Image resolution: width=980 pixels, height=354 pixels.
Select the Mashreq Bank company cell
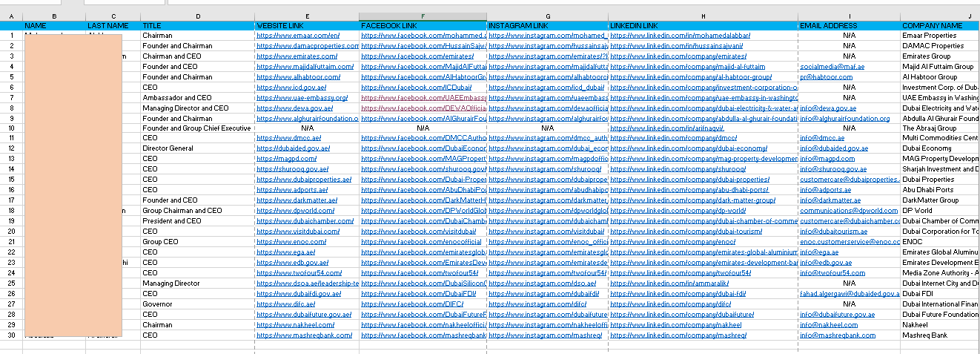point(940,335)
